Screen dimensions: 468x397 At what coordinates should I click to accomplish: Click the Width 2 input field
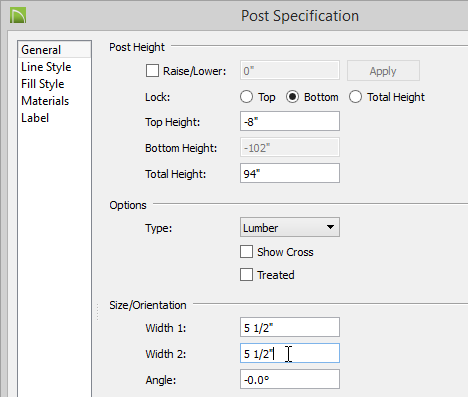(x=290, y=353)
